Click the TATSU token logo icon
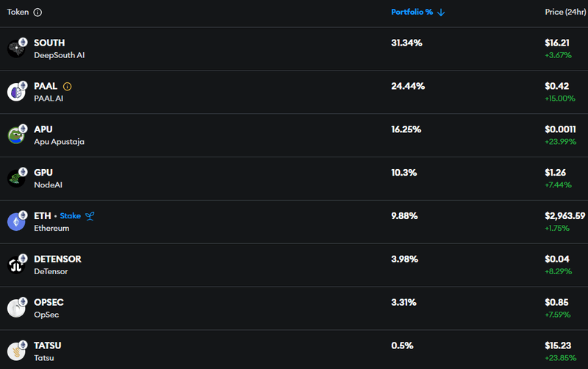 (x=16, y=351)
